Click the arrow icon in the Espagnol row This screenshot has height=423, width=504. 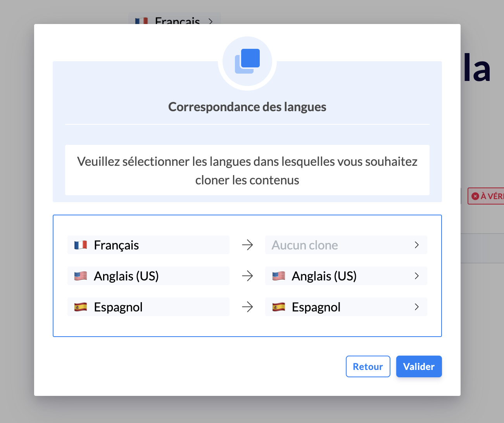pos(247,307)
